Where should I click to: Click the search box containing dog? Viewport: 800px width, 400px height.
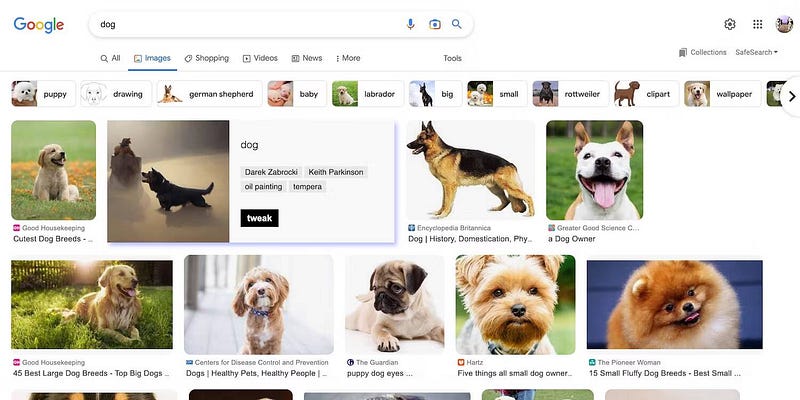(250, 24)
